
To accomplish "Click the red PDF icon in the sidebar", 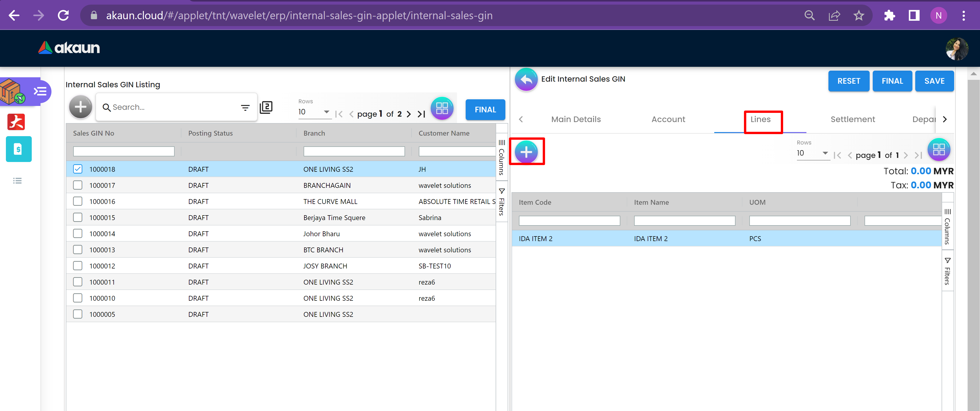I will coord(16,122).
